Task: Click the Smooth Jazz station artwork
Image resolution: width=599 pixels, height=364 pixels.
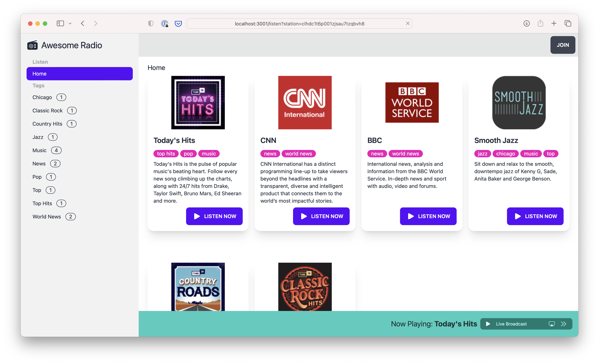Action: click(519, 102)
